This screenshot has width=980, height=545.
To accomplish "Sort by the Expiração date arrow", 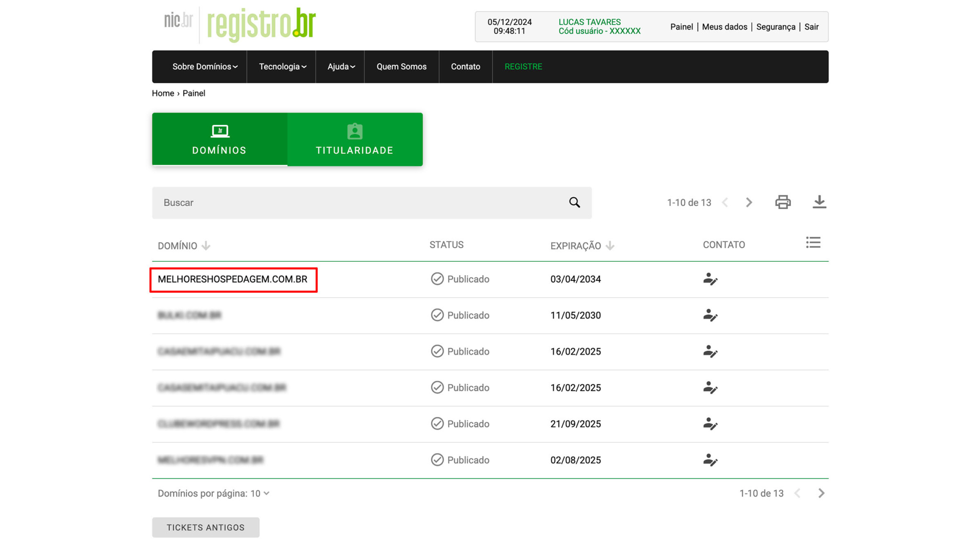I will coord(610,245).
